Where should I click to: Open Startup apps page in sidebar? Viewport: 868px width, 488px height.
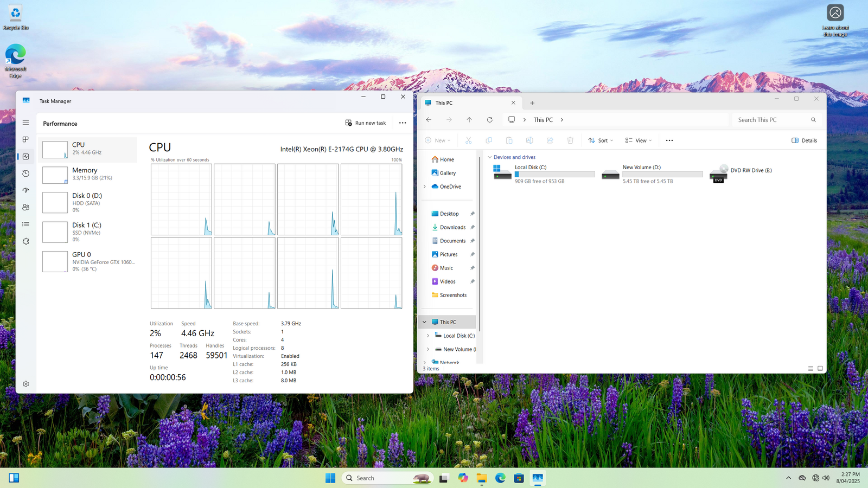click(25, 190)
